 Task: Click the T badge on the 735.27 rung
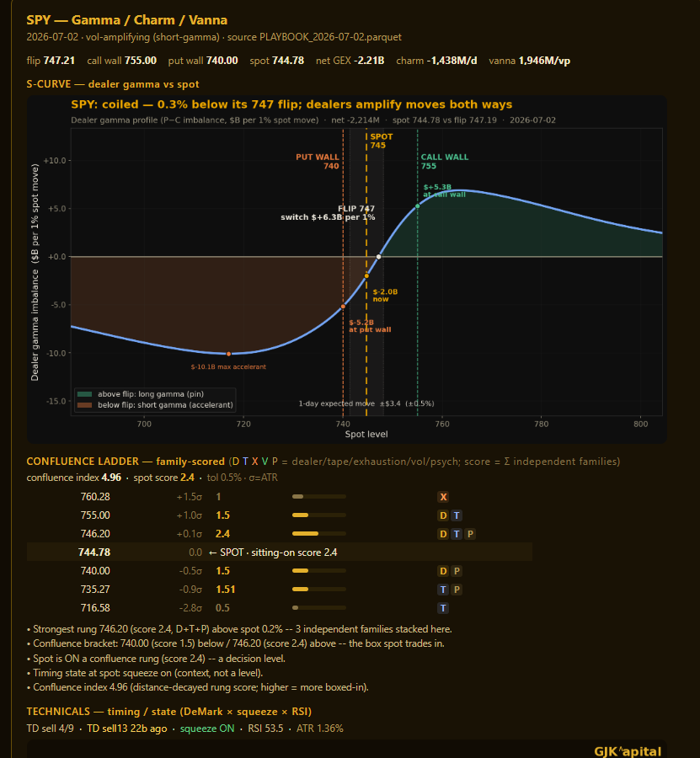[443, 590]
